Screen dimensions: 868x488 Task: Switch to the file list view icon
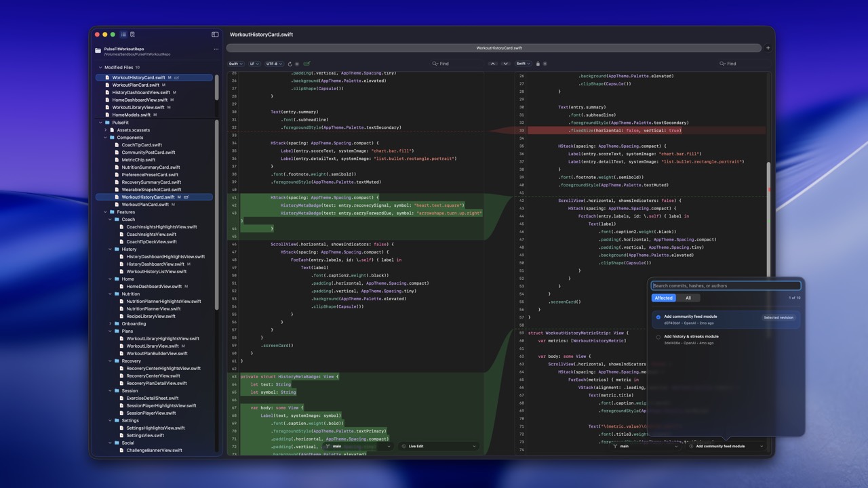123,34
